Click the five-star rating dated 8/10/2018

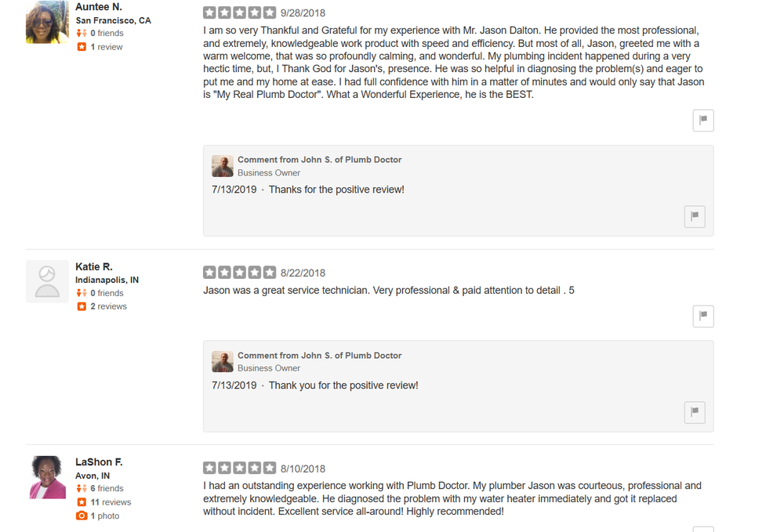[239, 469]
